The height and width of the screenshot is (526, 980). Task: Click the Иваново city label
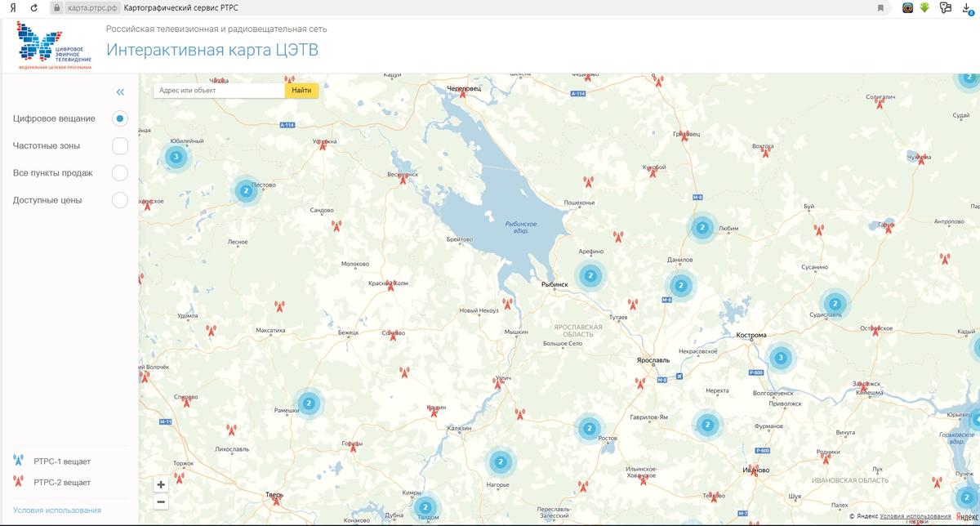(756, 470)
